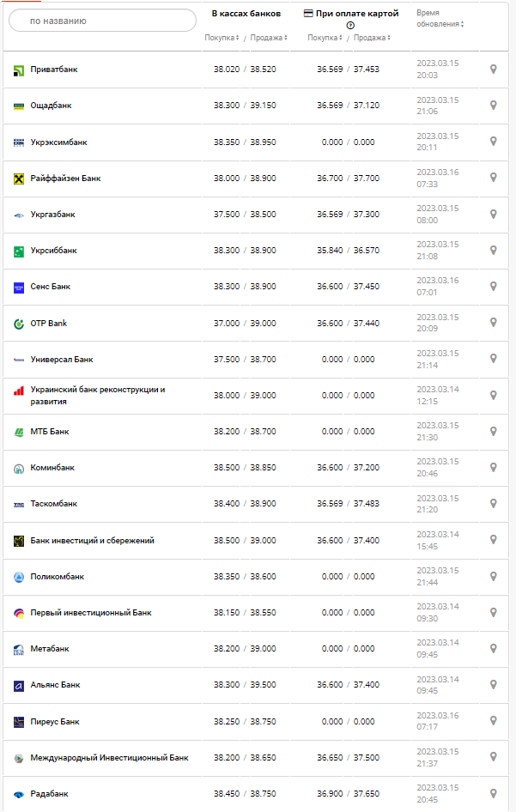Open the map pin for Радабанк
This screenshot has height=812, width=516.
click(493, 793)
